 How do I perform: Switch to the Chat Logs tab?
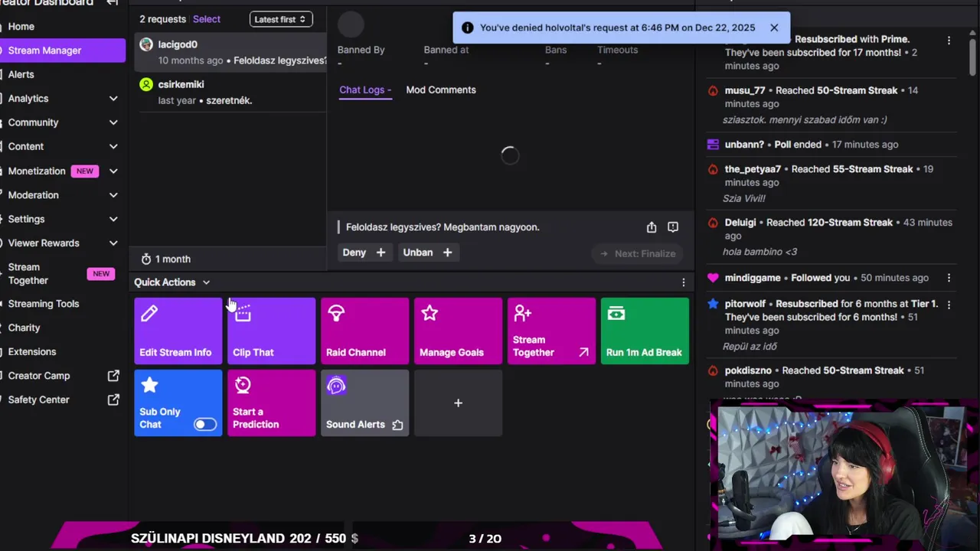[x=365, y=90]
